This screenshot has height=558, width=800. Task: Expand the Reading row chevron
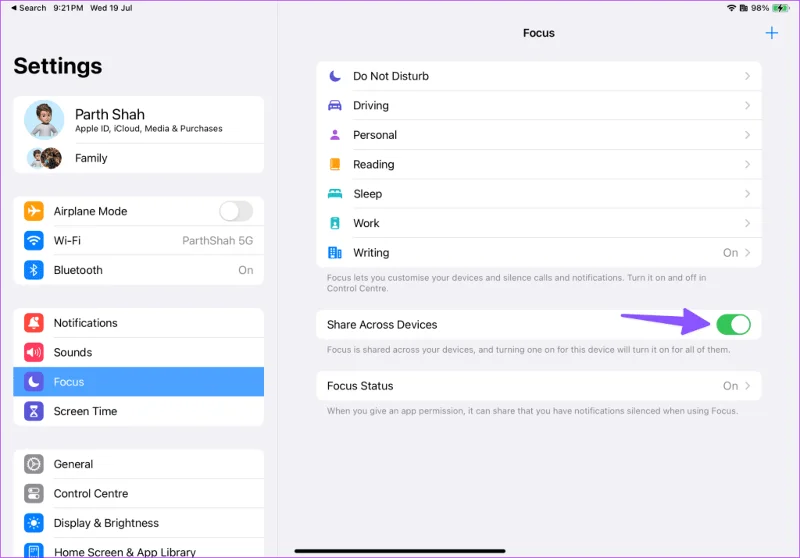[747, 164]
